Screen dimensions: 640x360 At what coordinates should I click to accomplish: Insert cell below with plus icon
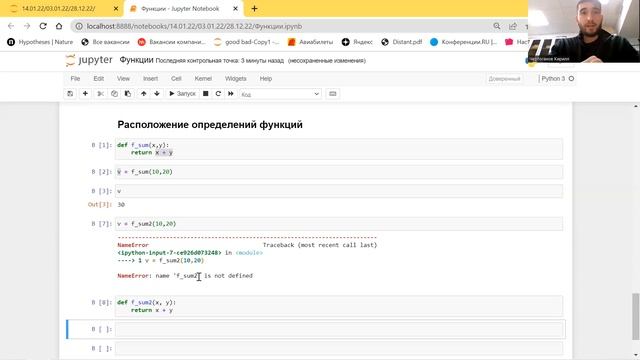(x=85, y=94)
